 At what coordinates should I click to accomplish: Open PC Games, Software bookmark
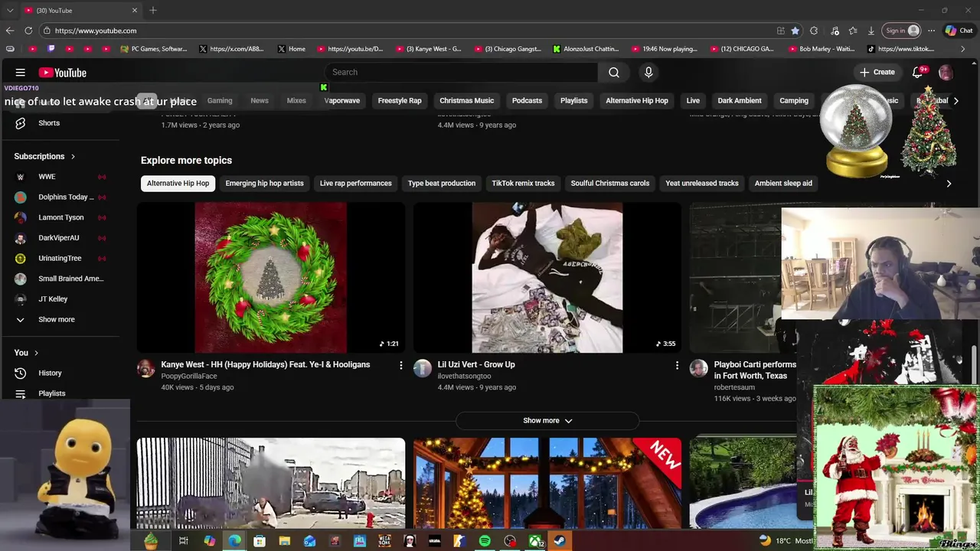153,48
